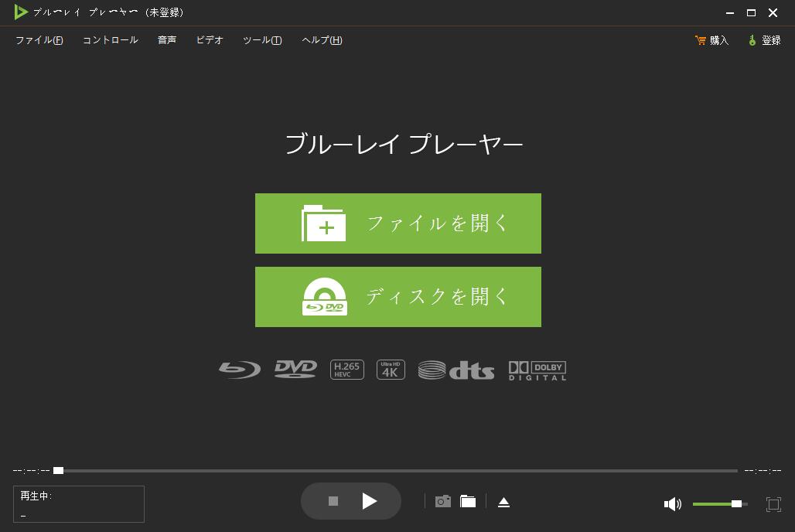Image resolution: width=795 pixels, height=532 pixels.
Task: Toggle fullscreen mode icon
Action: click(773, 504)
